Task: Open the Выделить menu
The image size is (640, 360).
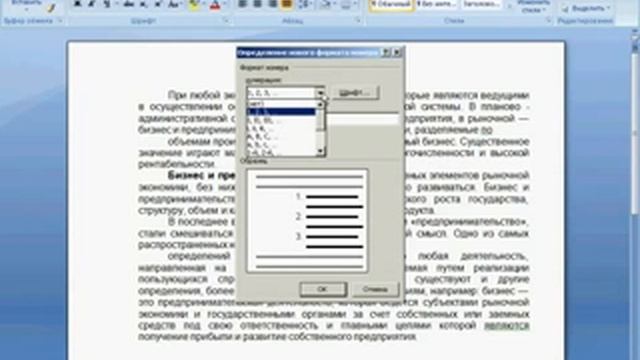Action: click(x=586, y=8)
